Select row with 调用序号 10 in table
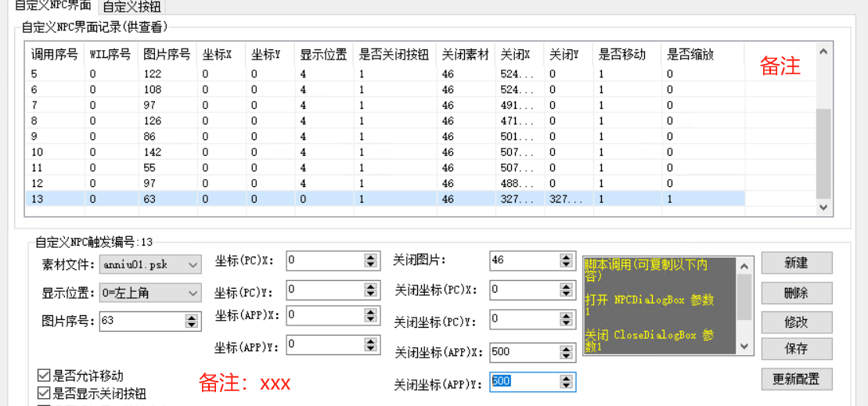The height and width of the screenshot is (406, 868). click(38, 152)
